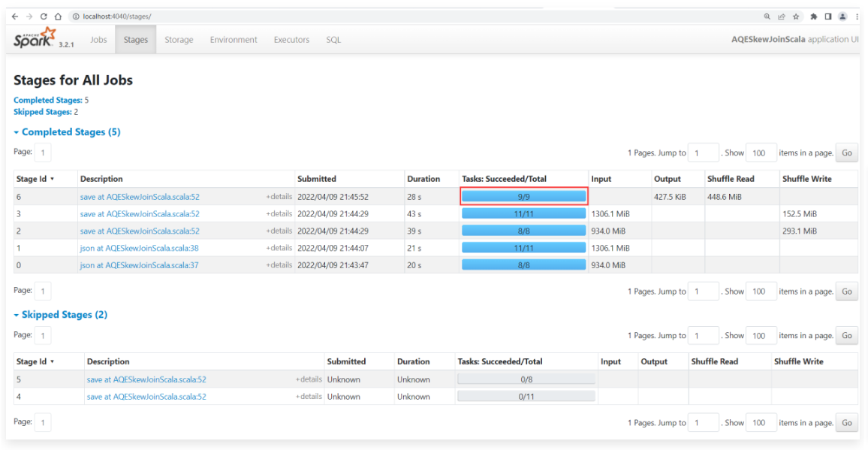This screenshot has width=868, height=450.
Task: Click the browser home icon
Action: [58, 17]
